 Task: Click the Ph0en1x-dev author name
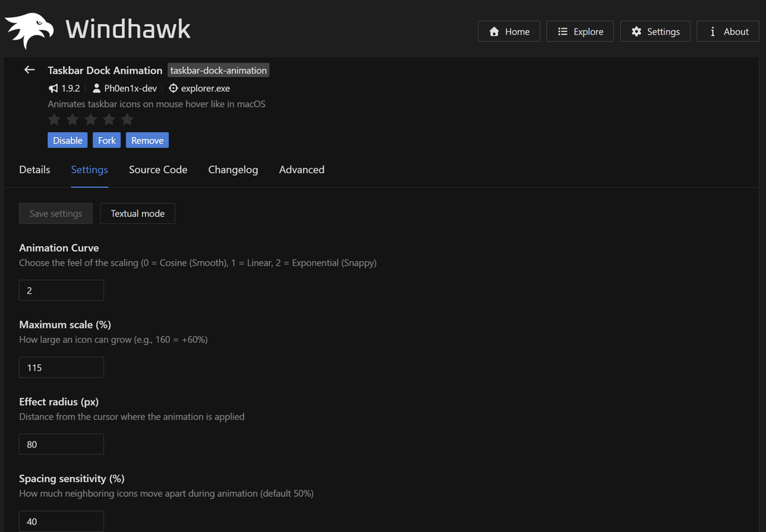pos(130,88)
